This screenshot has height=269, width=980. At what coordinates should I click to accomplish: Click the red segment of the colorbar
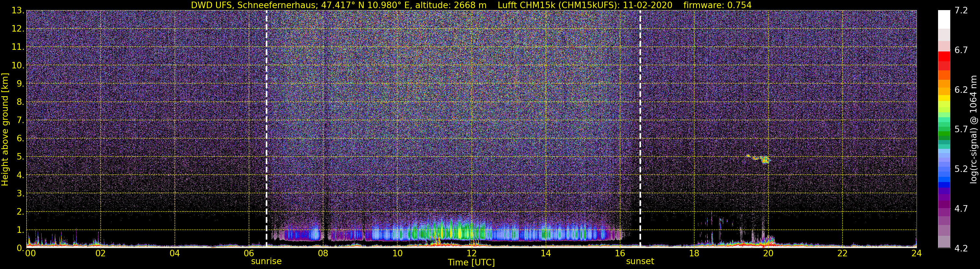click(944, 56)
